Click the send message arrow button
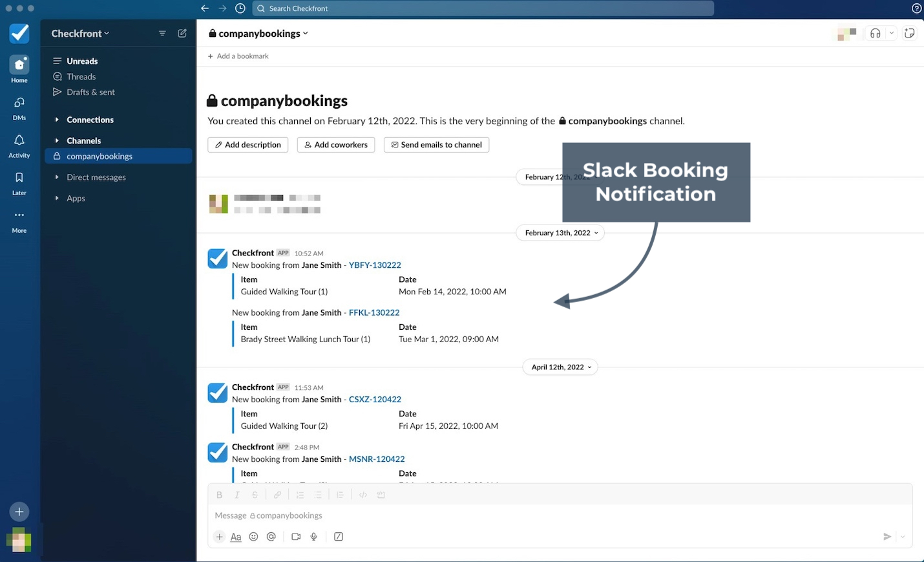 [x=887, y=537]
